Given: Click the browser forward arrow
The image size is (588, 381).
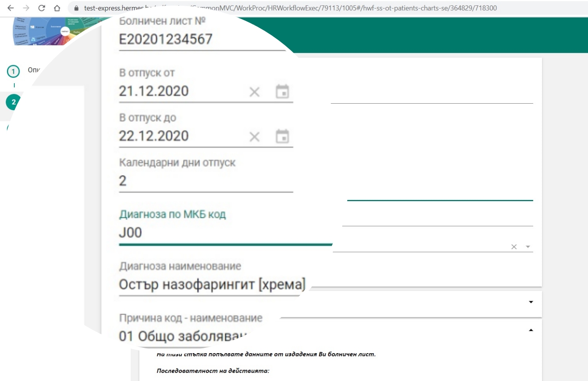Looking at the screenshot, I should 26,8.
